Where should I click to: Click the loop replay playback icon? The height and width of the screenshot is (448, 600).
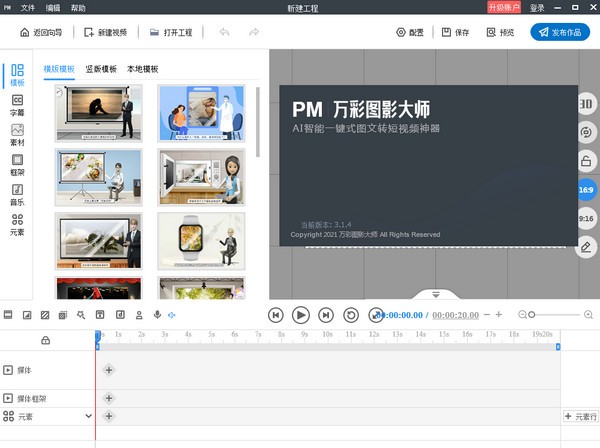click(x=351, y=315)
